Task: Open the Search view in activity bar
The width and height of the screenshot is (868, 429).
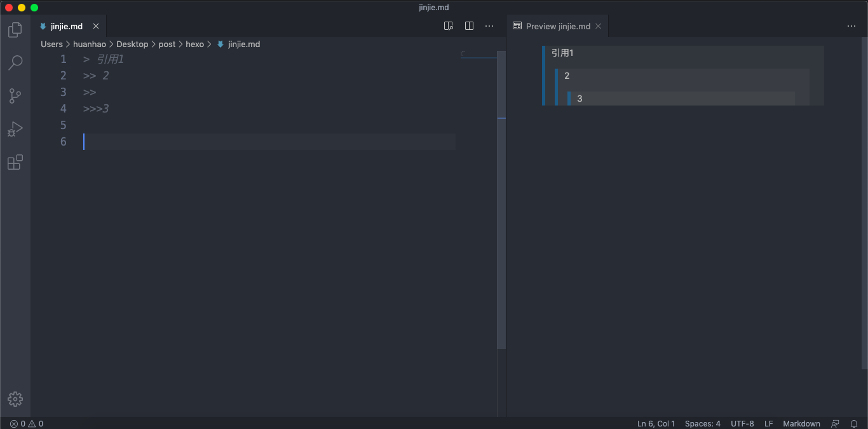Action: pyautogui.click(x=15, y=63)
